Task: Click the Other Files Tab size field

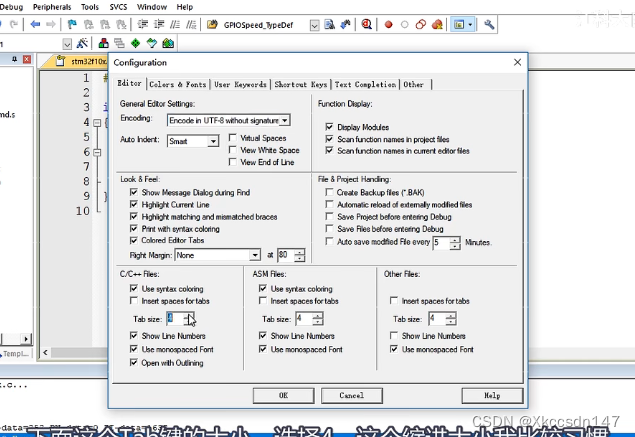Action: [437, 319]
